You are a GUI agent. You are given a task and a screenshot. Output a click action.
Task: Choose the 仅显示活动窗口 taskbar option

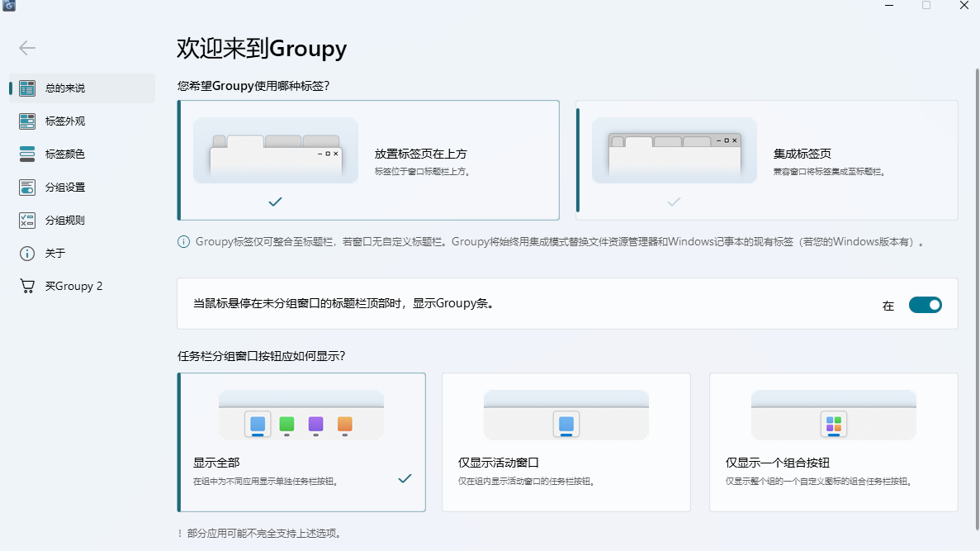coord(566,442)
